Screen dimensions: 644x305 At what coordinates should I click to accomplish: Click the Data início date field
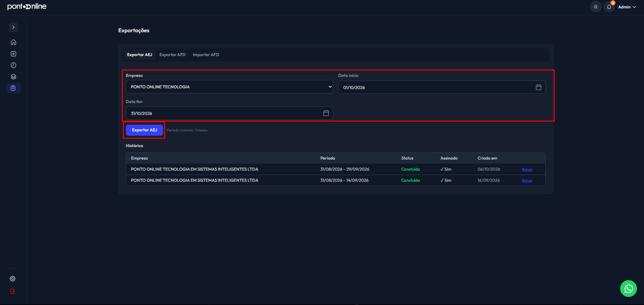click(442, 87)
